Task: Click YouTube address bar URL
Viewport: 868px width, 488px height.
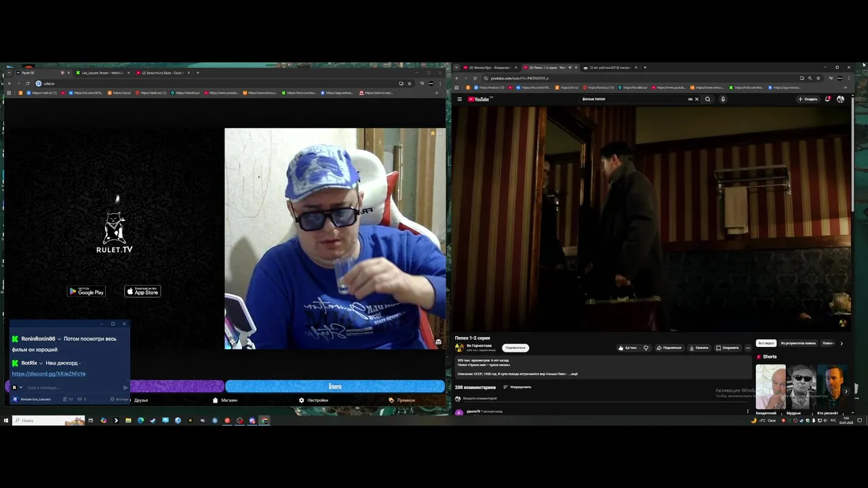Action: [519, 78]
